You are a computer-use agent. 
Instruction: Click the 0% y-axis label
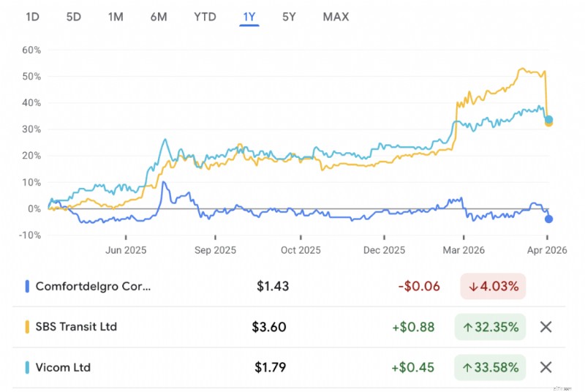[x=34, y=209]
